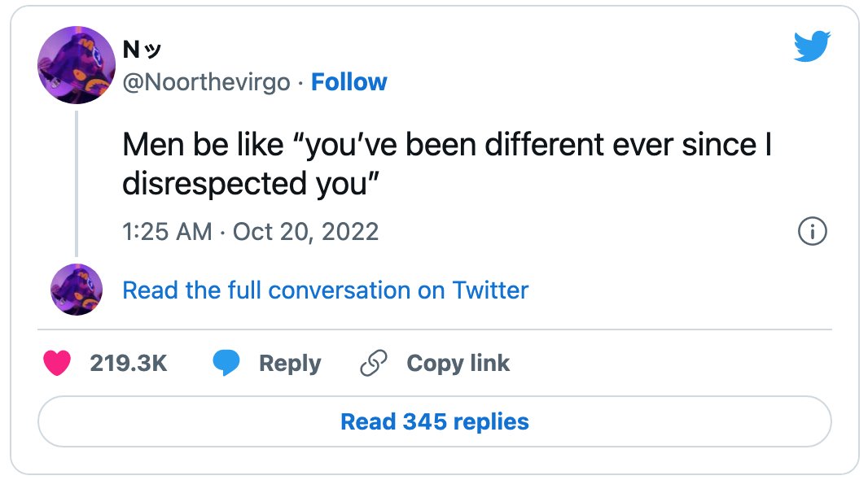
Task: Follow @Noorthevirgo
Action: point(349,82)
